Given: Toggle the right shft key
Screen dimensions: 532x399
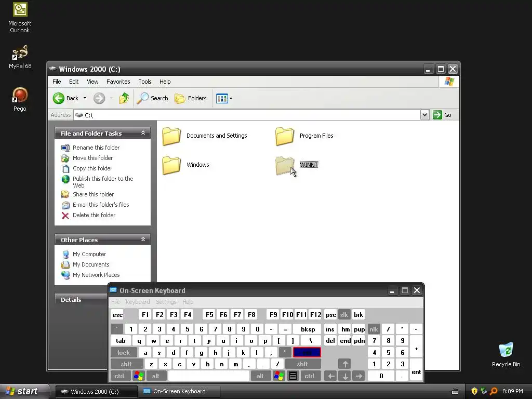Looking at the screenshot, I should point(302,364).
